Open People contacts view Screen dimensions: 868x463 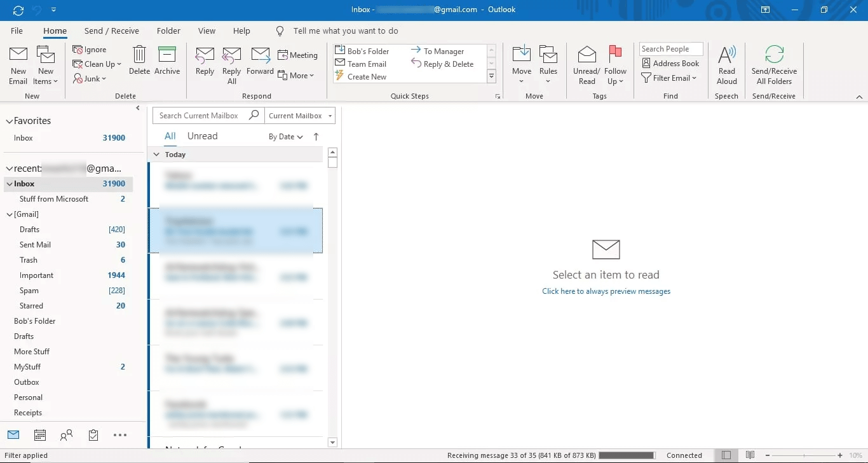click(66, 435)
